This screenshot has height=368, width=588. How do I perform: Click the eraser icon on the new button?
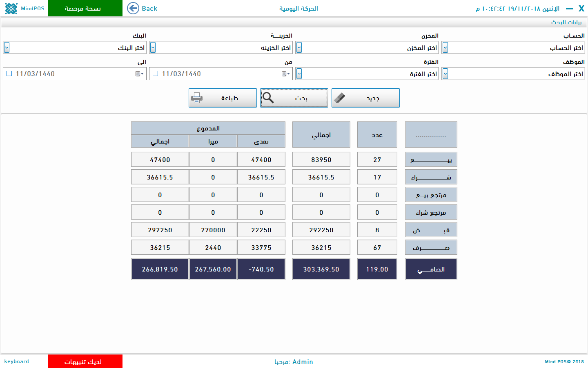pyautogui.click(x=339, y=98)
